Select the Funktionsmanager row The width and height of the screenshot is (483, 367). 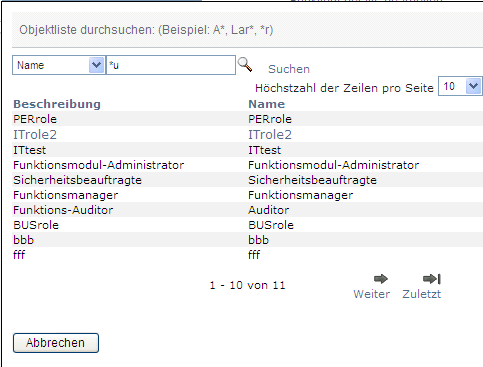[x=247, y=195]
